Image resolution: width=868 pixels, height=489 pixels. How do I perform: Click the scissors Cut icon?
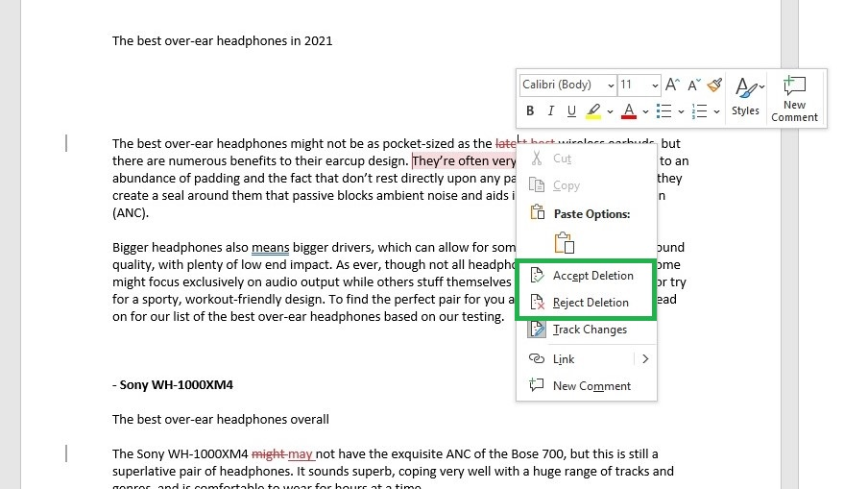537,158
